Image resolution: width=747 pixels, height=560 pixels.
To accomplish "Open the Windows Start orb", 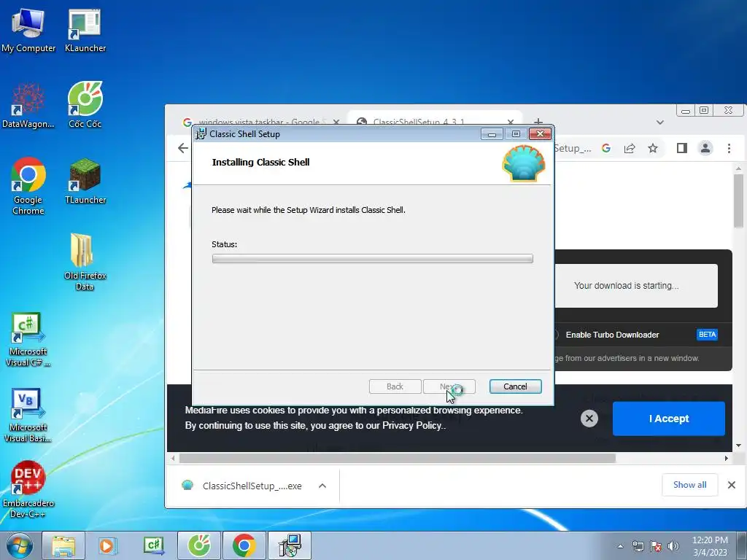I will (19, 545).
